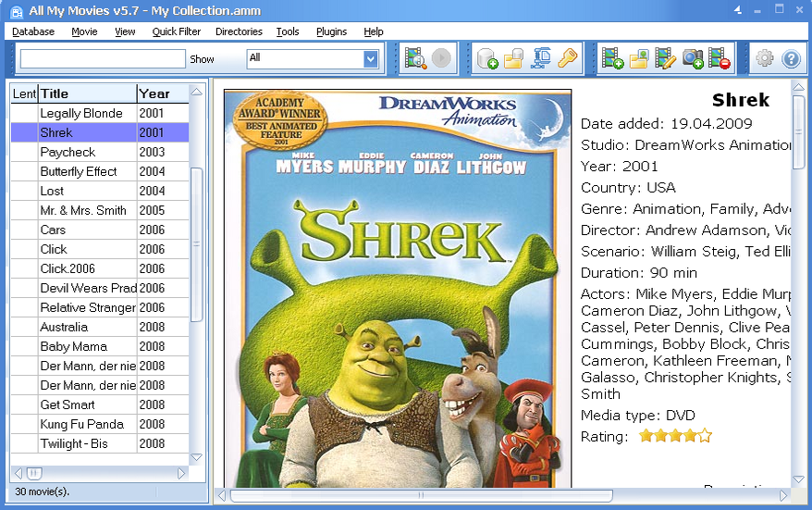Click the folder with picture import icon

coord(639,58)
